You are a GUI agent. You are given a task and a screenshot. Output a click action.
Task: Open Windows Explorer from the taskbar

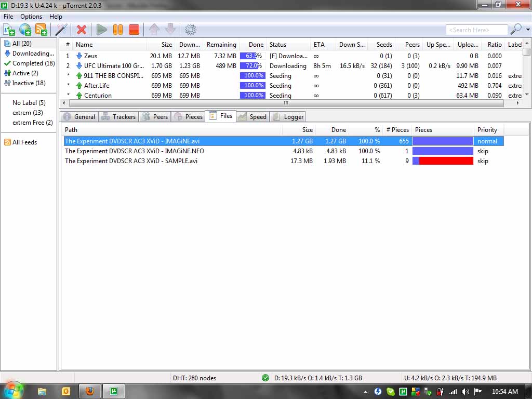(x=42, y=392)
